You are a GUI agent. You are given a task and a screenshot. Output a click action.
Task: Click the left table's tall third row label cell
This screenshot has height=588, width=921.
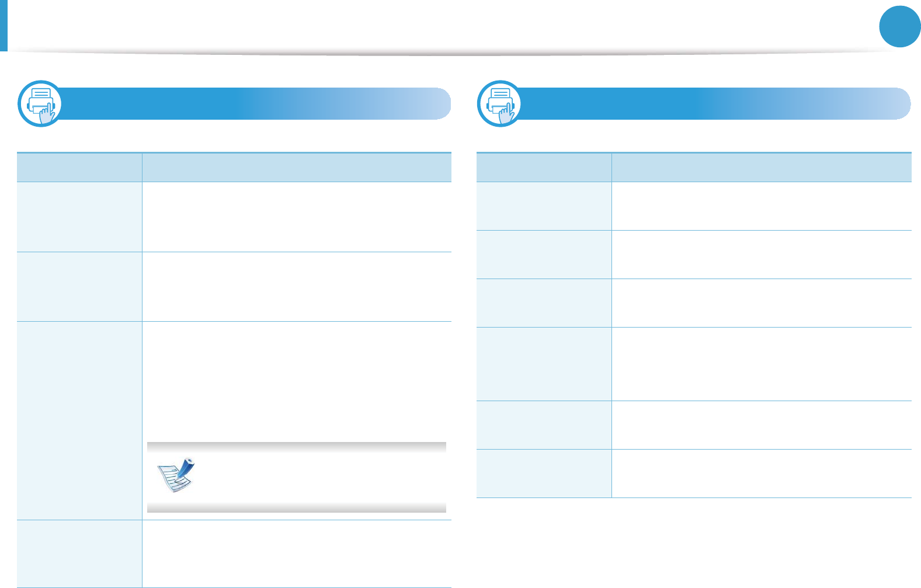(79, 420)
